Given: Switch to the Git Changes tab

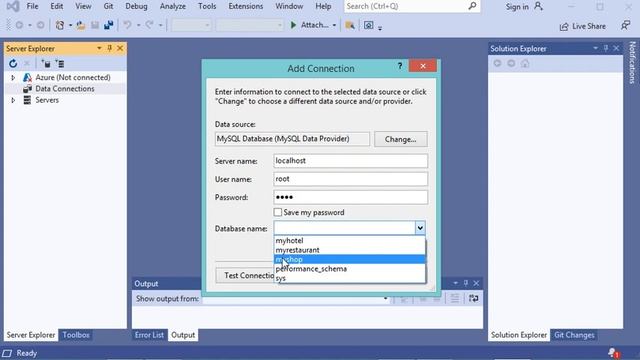Looking at the screenshot, I should coord(574,335).
